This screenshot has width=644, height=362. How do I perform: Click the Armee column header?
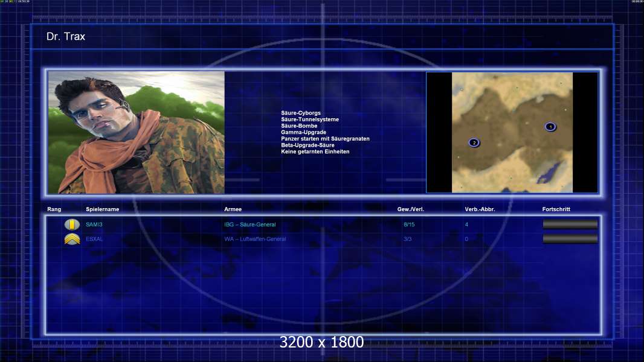pos(233,209)
